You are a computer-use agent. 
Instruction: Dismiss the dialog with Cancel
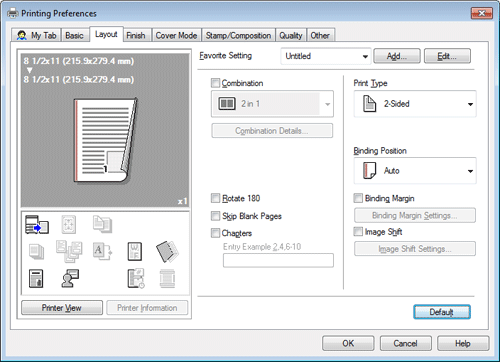coord(406,343)
